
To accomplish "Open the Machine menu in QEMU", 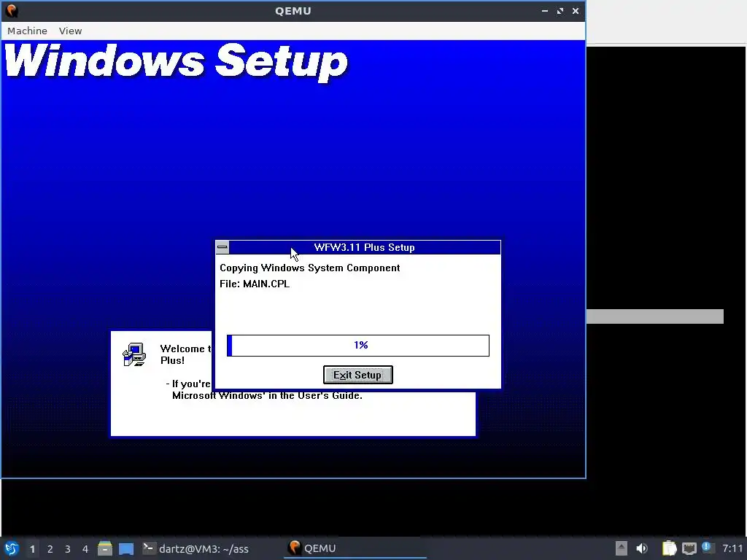I will tap(27, 31).
